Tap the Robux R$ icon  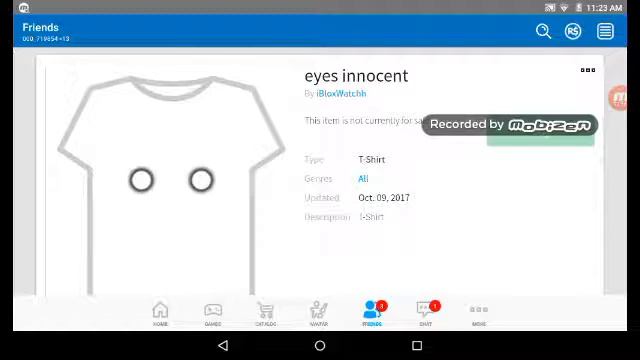pos(573,31)
